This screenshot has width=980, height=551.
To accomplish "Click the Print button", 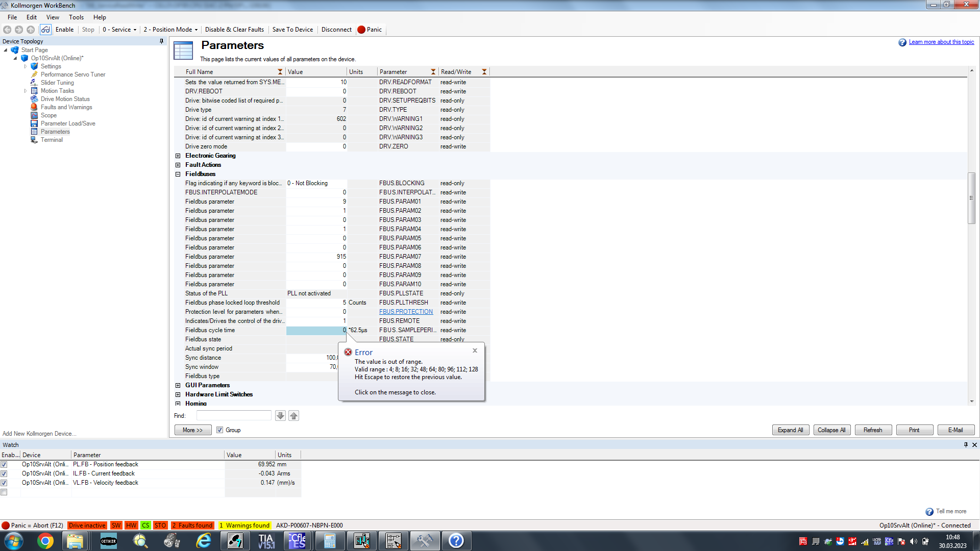I will click(x=914, y=430).
